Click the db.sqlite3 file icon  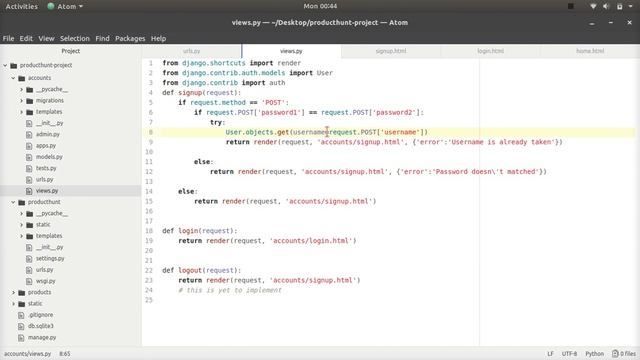click(x=21, y=326)
